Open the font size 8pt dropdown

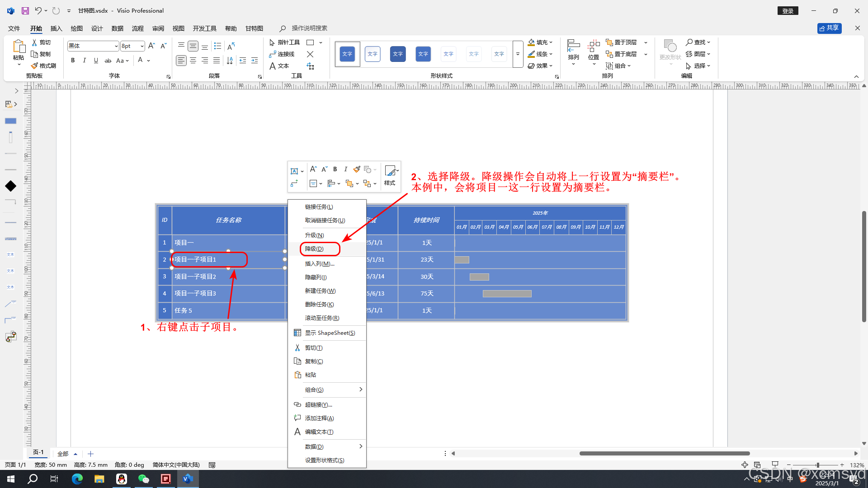pyautogui.click(x=142, y=46)
